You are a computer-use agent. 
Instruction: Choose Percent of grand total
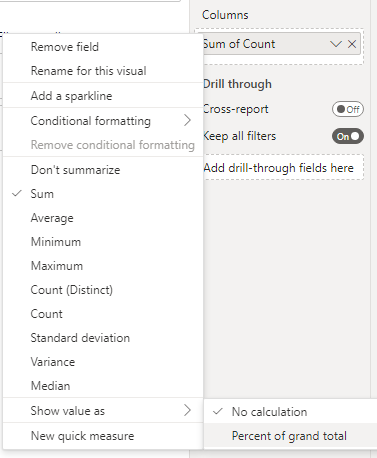click(x=290, y=436)
